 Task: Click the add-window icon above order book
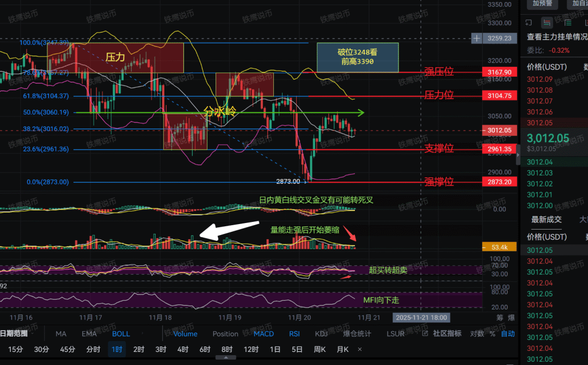528,22
